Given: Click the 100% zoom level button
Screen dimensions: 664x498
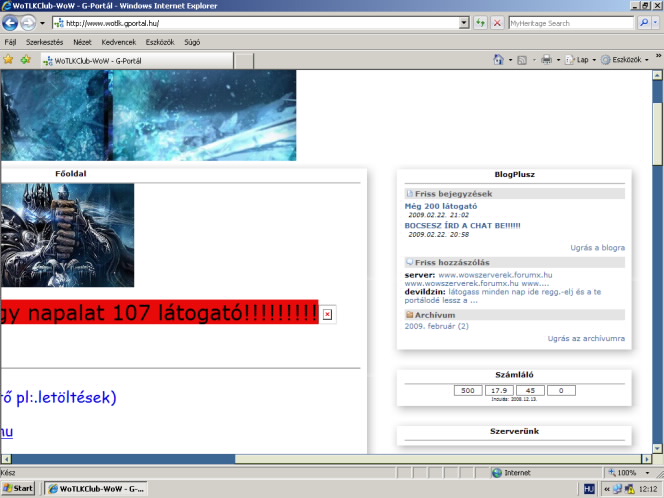Looking at the screenshot, I should tap(622, 473).
